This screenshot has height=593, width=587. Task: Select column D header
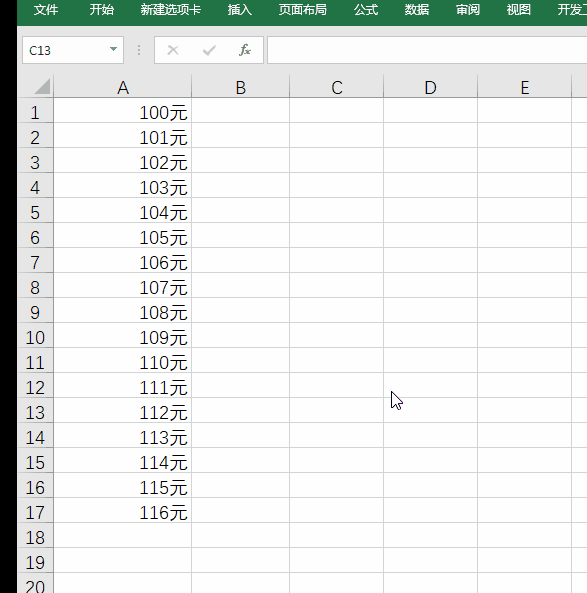coord(430,87)
